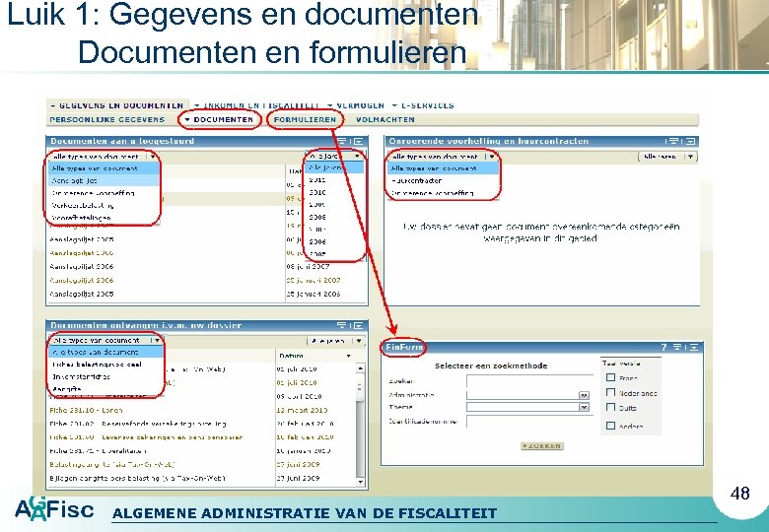The height and width of the screenshot is (532, 769).
Task: Open the year dropdown in 'Documenten aan u toegestuurd'
Action: click(x=335, y=157)
